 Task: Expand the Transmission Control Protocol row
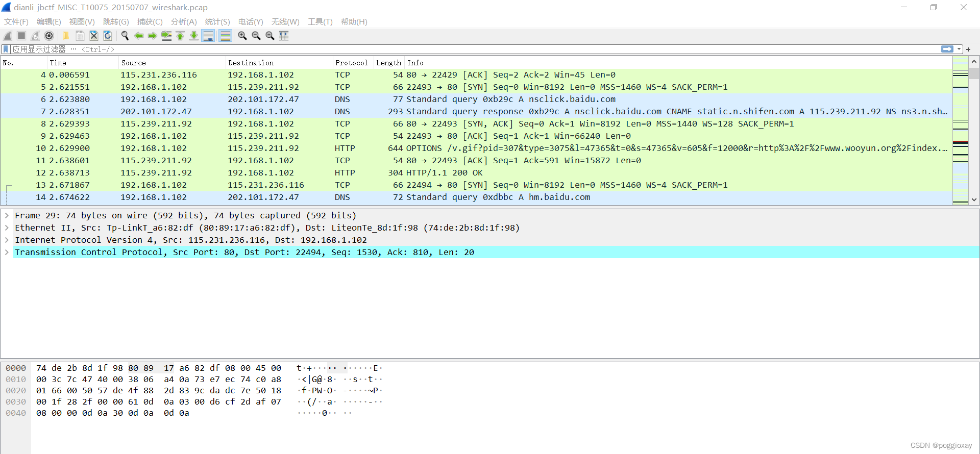coord(7,252)
